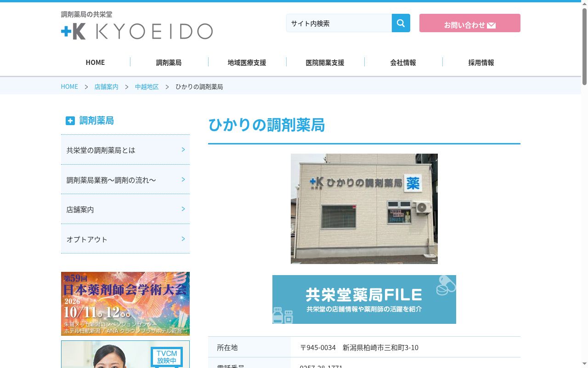Click the 調剤薬局 sidebar heading link
Screen dimensions: 588x368
(96, 121)
